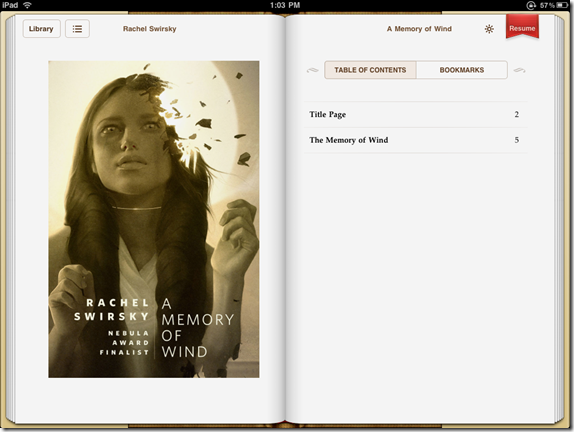Screen dimensions: 574x432
Task: Tap the red Resume bookmark ribbon
Action: click(522, 27)
